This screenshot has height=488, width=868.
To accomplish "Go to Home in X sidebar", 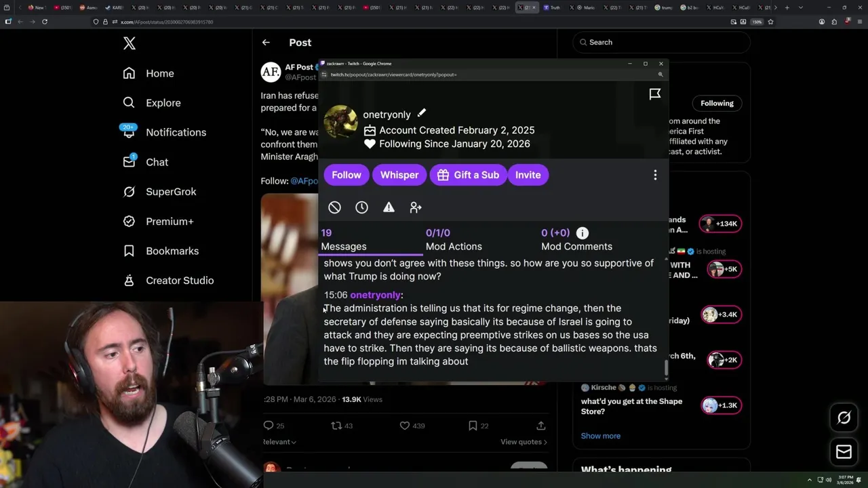I will pyautogui.click(x=149, y=73).
